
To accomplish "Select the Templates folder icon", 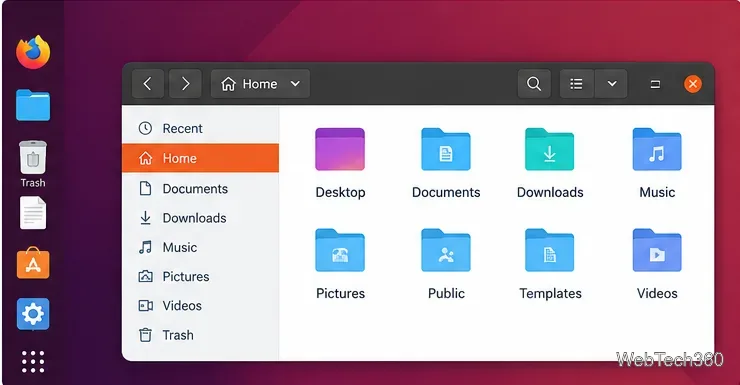I will [x=549, y=250].
